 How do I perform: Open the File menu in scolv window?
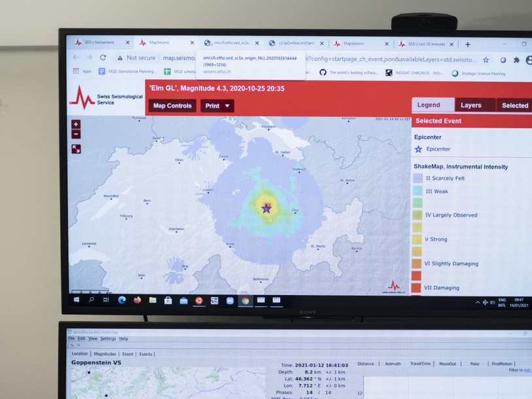pyautogui.click(x=71, y=339)
